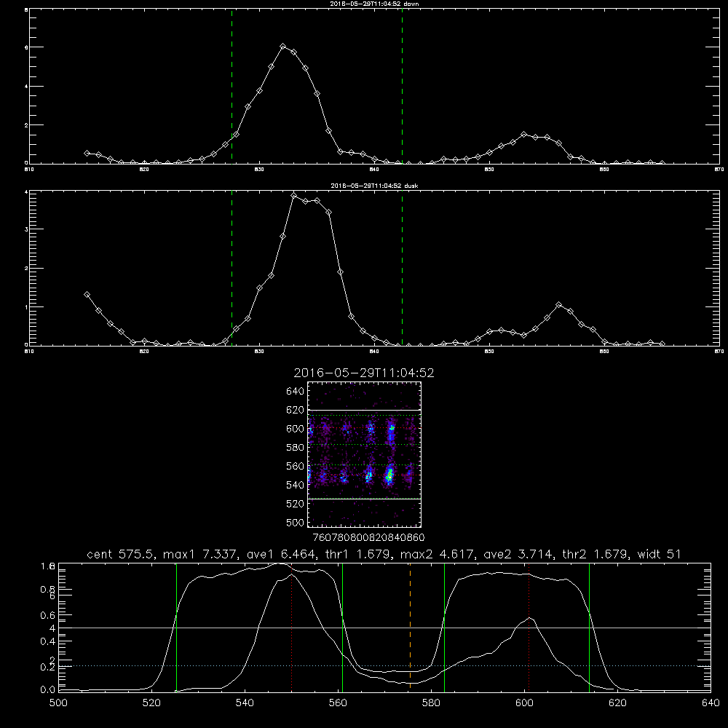Click the '0.6' y-axis label of bottom plot
Viewport: 728px width, 728px height.
click(x=48, y=615)
